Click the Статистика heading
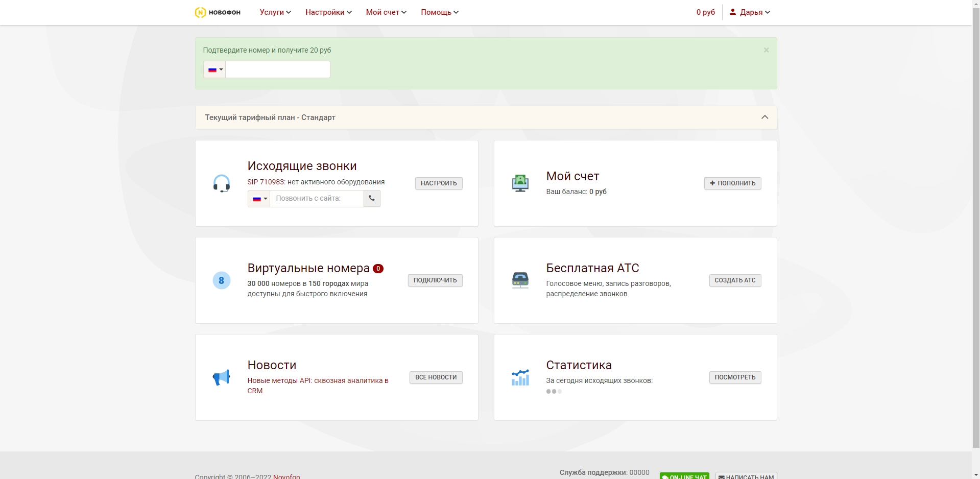Viewport: 980px width, 479px height. [579, 365]
